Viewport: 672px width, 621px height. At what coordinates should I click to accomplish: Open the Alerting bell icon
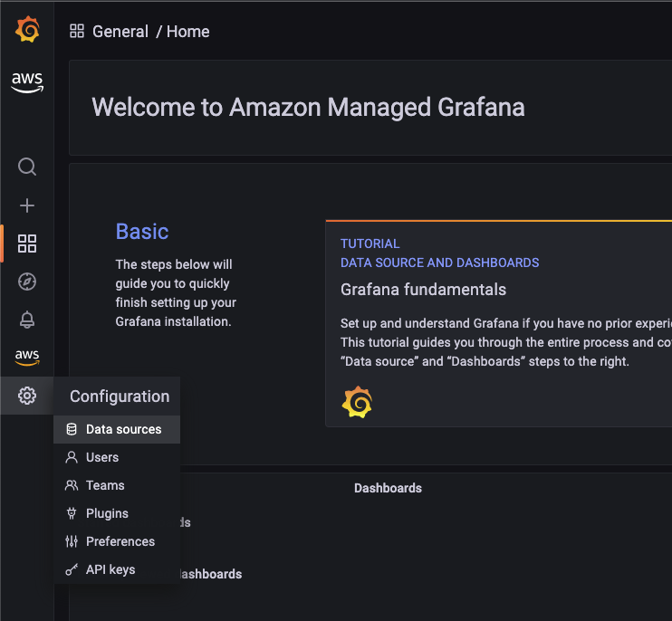click(x=27, y=320)
